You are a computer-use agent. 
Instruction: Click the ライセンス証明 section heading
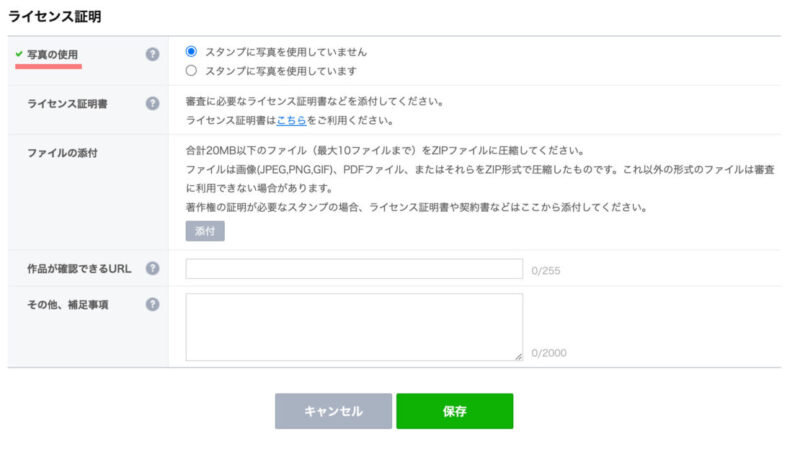click(x=55, y=17)
